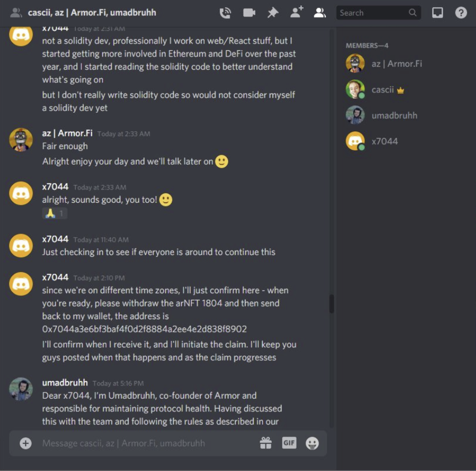Image resolution: width=476 pixels, height=471 pixels.
Task: Click the message input box
Action: coord(147,443)
